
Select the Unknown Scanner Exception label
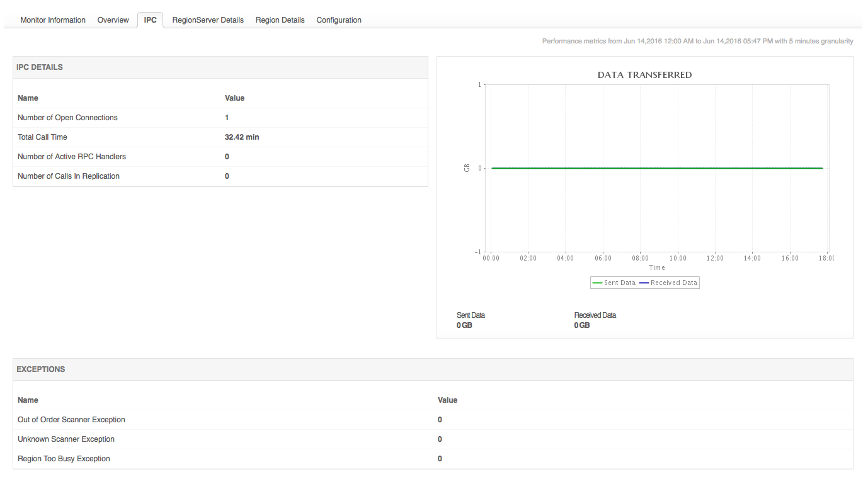(66, 439)
